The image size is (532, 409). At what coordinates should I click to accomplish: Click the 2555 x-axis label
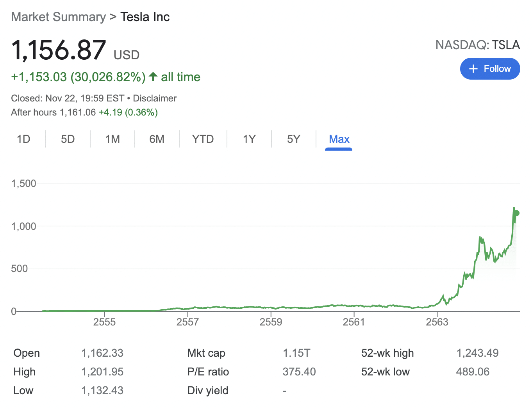coord(104,322)
